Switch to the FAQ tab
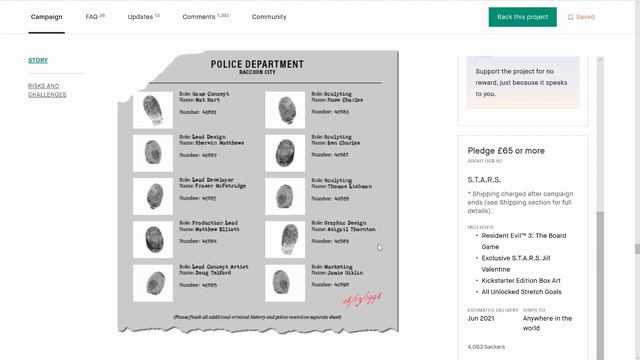Screen dimensions: 640x360 coord(95,17)
